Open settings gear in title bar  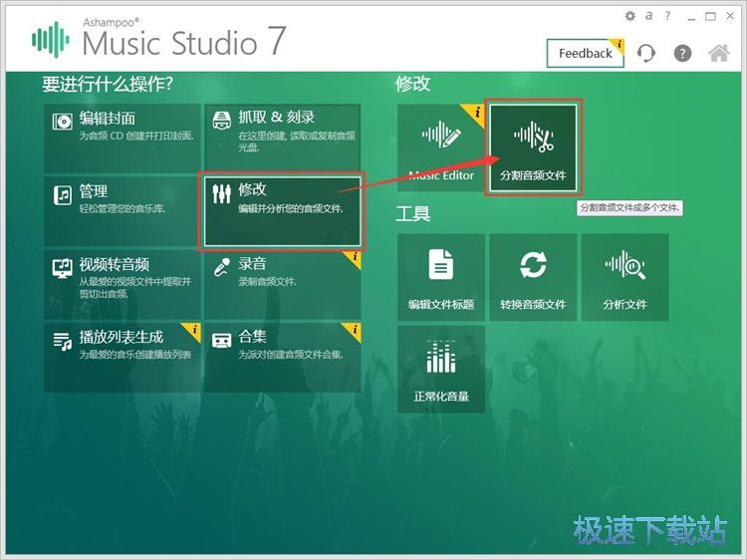pos(629,16)
